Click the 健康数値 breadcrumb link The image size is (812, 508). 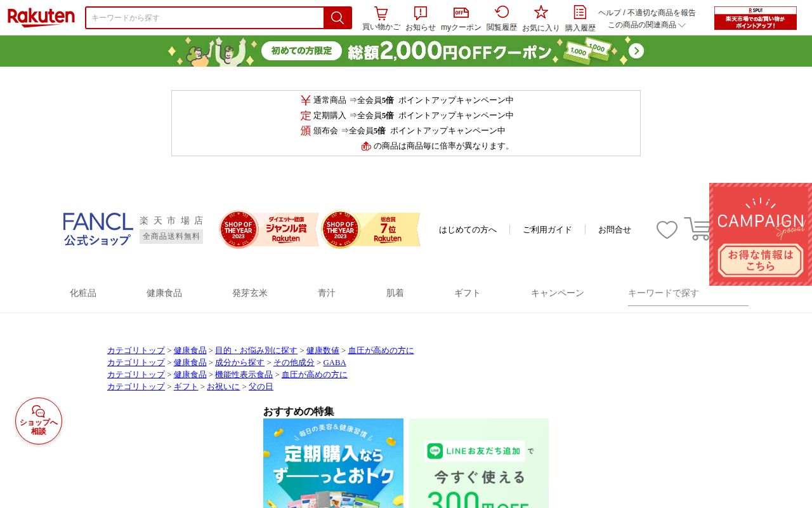(323, 351)
